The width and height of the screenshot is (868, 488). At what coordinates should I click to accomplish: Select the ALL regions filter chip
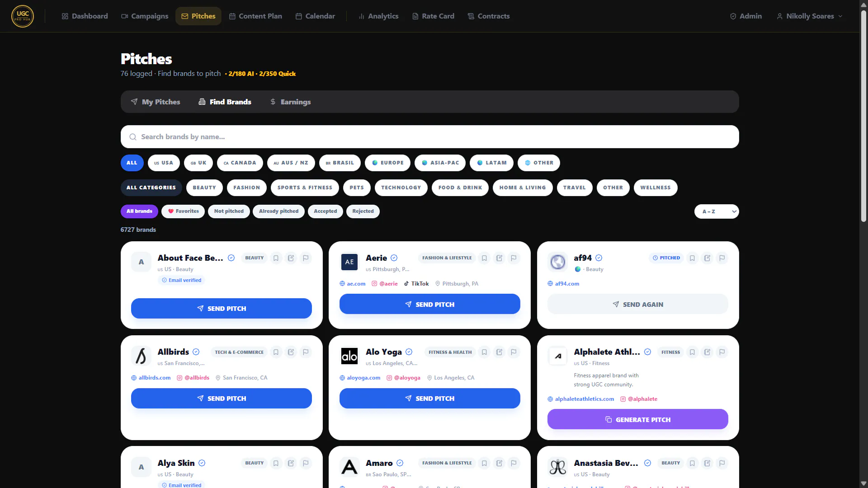132,163
